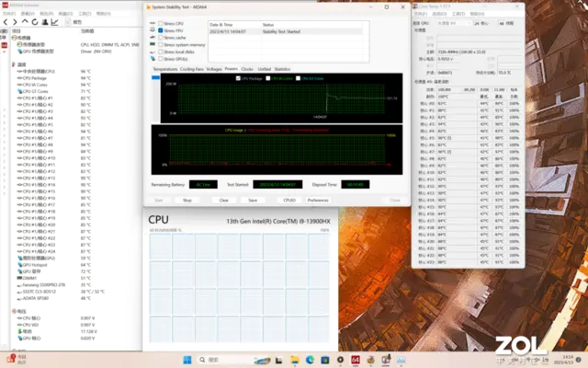This screenshot has height=368, width=588.
Task: Open Preferences in the stability test window
Action: [318, 201]
